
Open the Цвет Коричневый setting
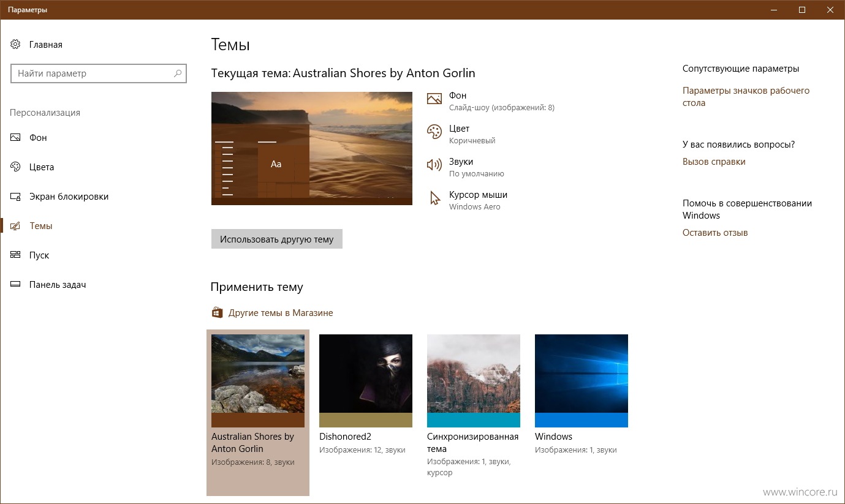point(461,134)
